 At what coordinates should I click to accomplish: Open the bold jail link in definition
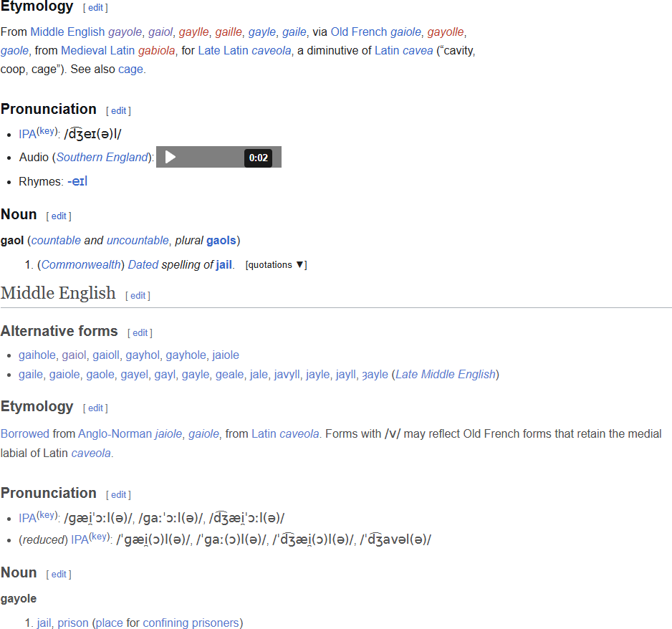[x=224, y=265]
